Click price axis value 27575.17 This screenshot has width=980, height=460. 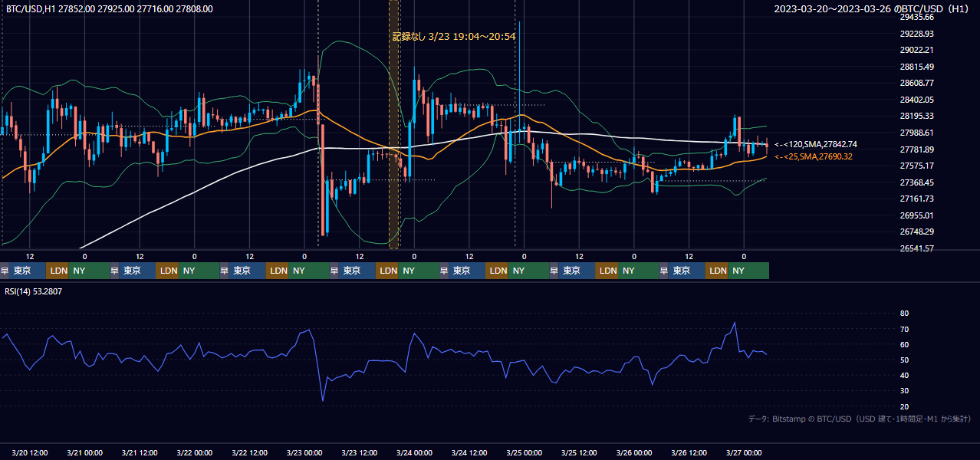(x=916, y=166)
